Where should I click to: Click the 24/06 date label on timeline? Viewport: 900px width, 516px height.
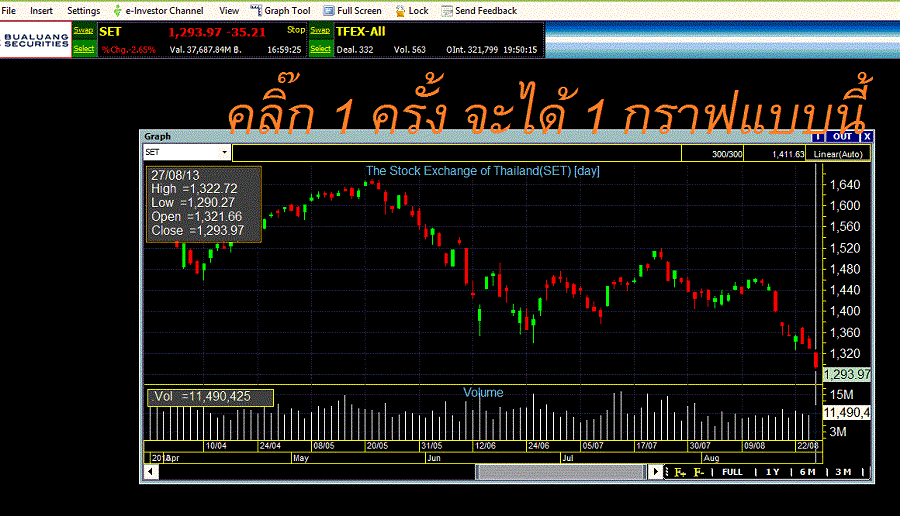pos(538,446)
